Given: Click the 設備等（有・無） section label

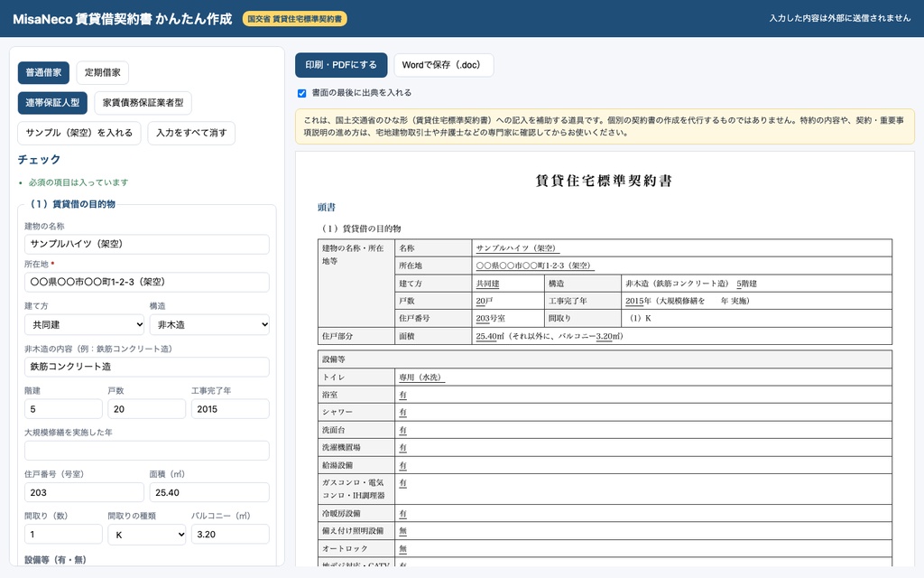Looking at the screenshot, I should click(x=55, y=560).
